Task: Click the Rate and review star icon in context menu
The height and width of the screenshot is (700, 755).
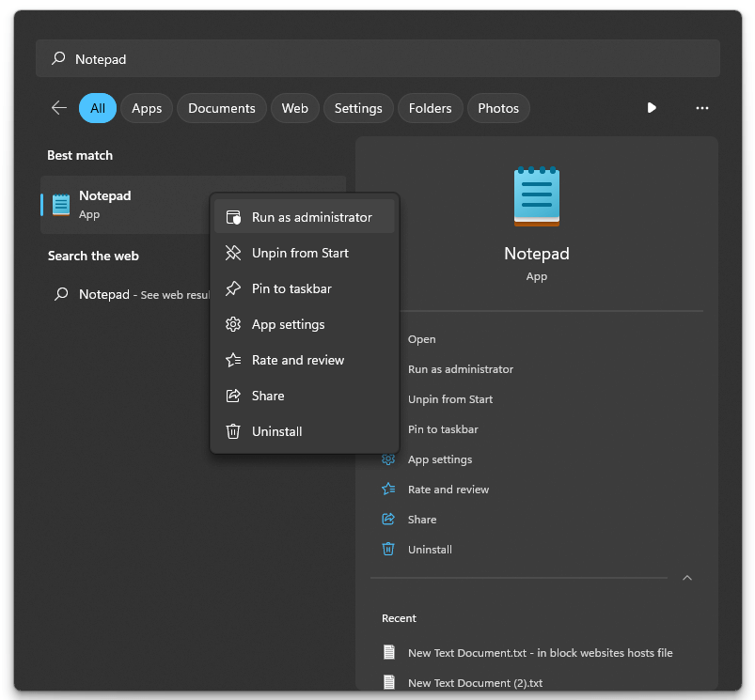Action: tap(234, 361)
